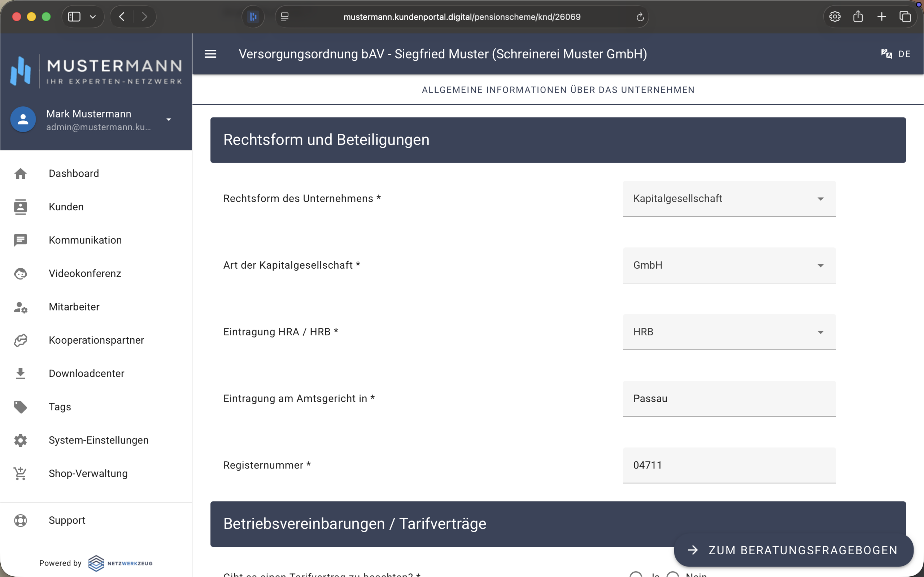Open Rechtsform des Unternehmens dropdown
The image size is (924, 577).
(729, 198)
